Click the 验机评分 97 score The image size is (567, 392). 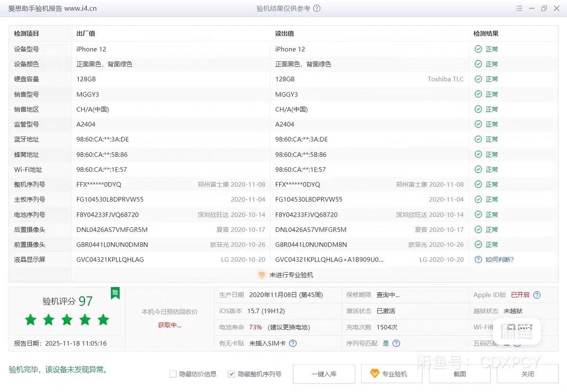(68, 301)
